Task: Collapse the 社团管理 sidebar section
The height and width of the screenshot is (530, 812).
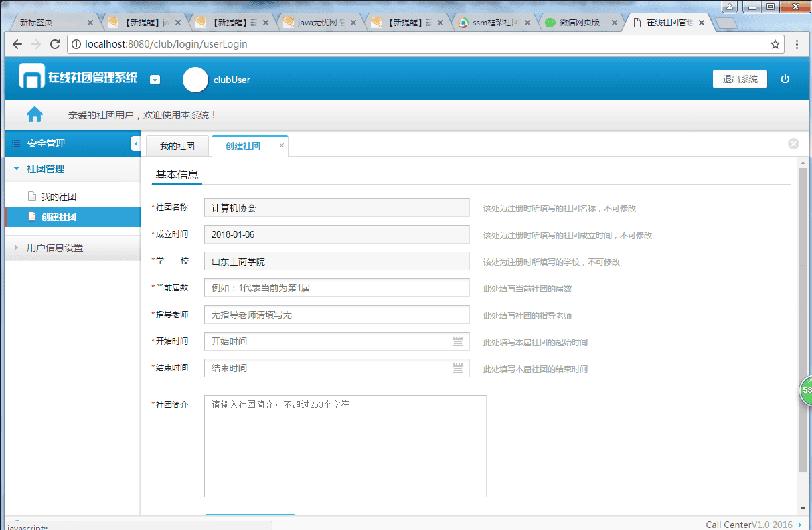Action: click(46, 169)
